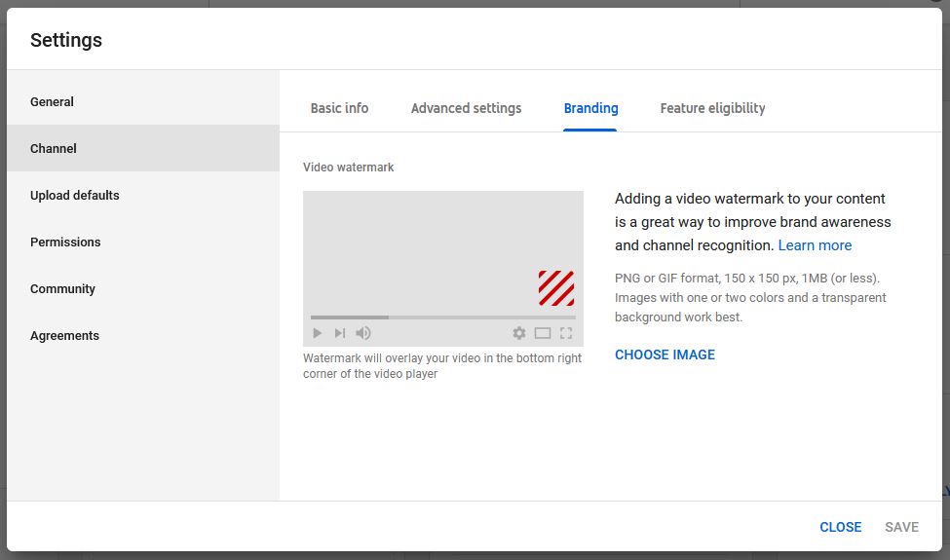
Task: Switch to the Basic info tab
Action: pyautogui.click(x=339, y=108)
